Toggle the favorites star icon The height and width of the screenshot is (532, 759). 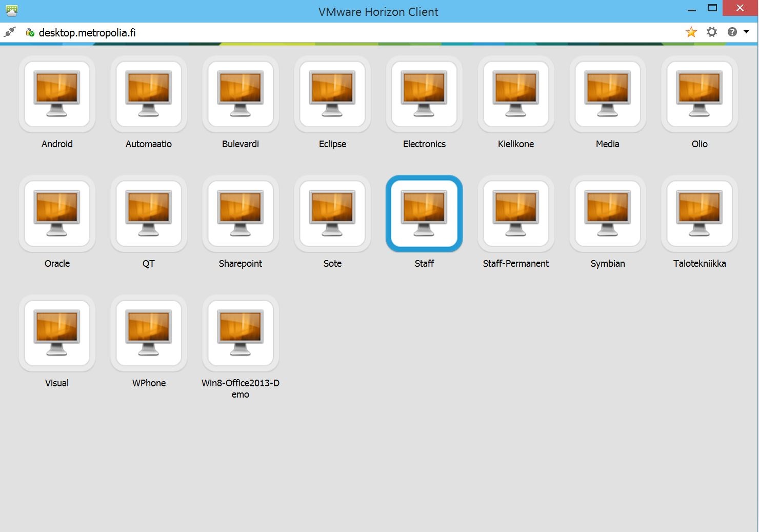(691, 32)
